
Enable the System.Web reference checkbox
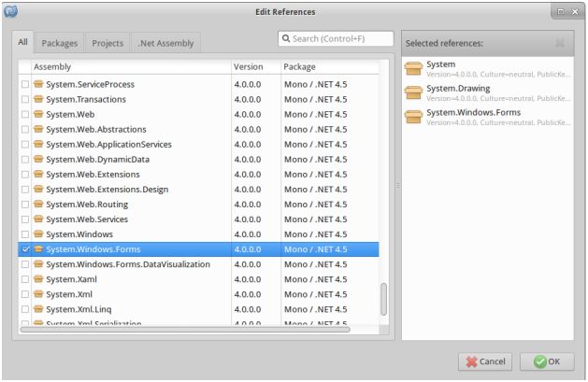25,114
